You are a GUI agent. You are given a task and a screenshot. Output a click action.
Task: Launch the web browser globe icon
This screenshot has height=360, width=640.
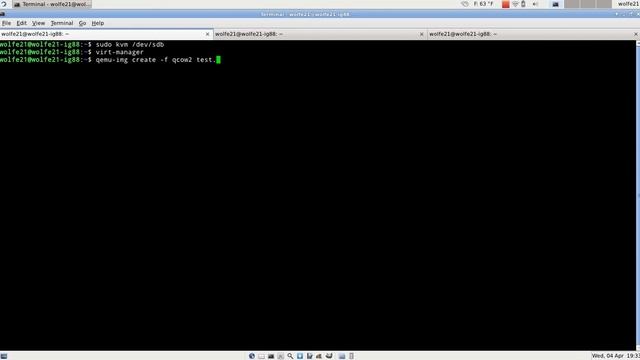pos(252,356)
